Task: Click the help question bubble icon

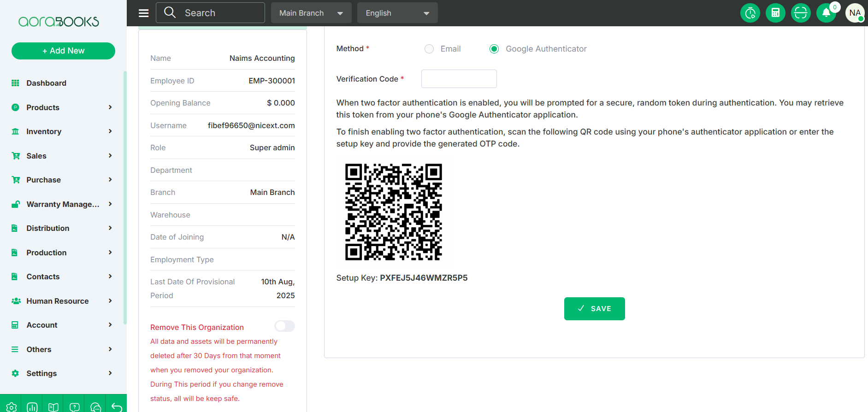Action: 75,407
